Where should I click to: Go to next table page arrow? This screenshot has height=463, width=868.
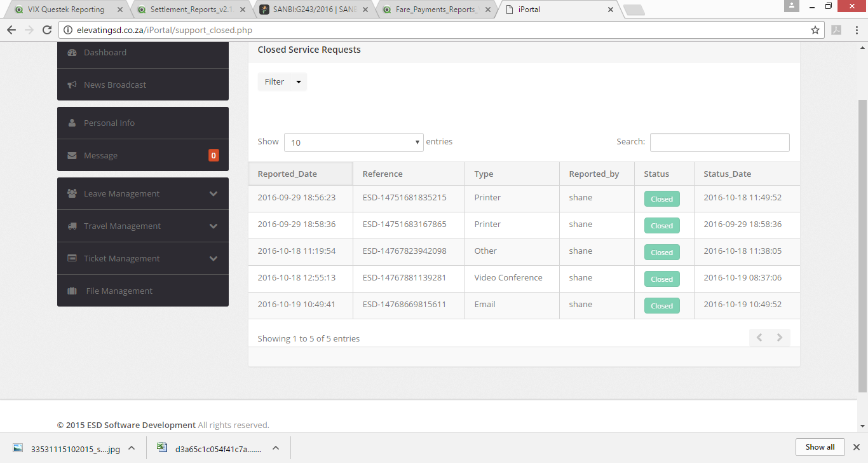780,338
